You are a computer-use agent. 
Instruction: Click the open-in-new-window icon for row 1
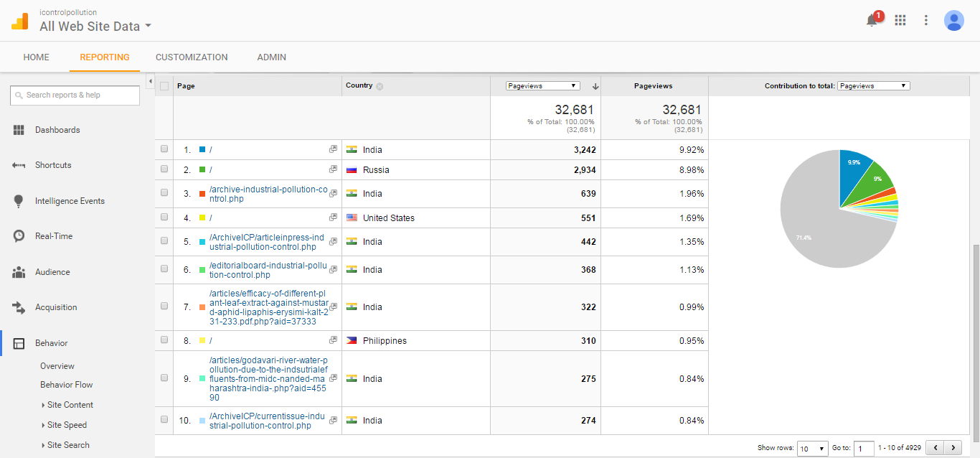click(333, 149)
